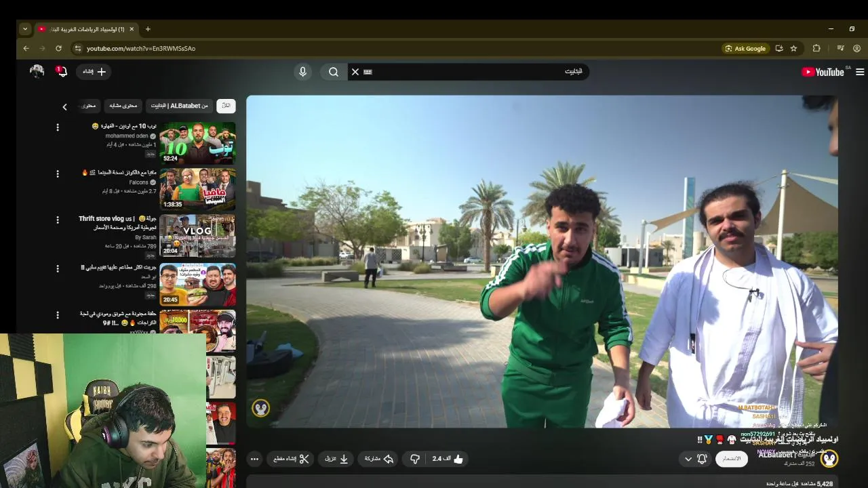Open ALBatabet channel penguin avatar

click(x=829, y=459)
